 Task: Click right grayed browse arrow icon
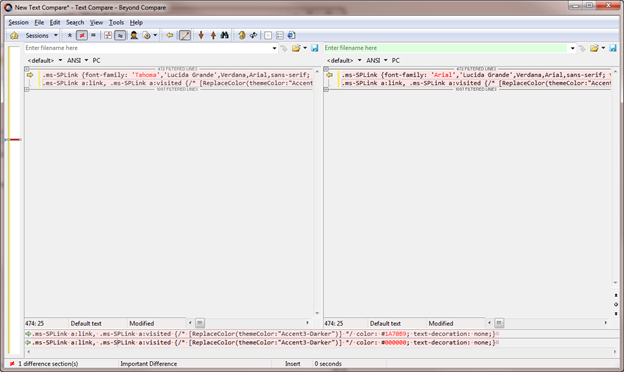(582, 48)
